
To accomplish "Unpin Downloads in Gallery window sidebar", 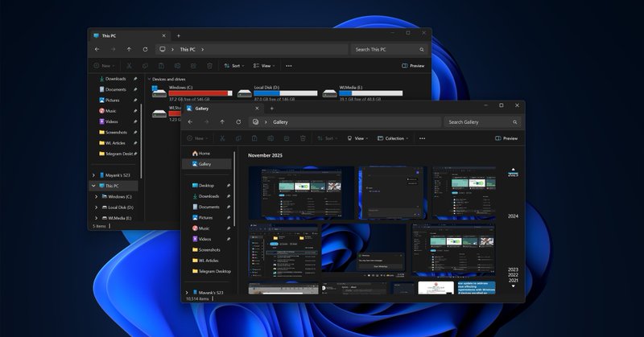I will pos(229,196).
